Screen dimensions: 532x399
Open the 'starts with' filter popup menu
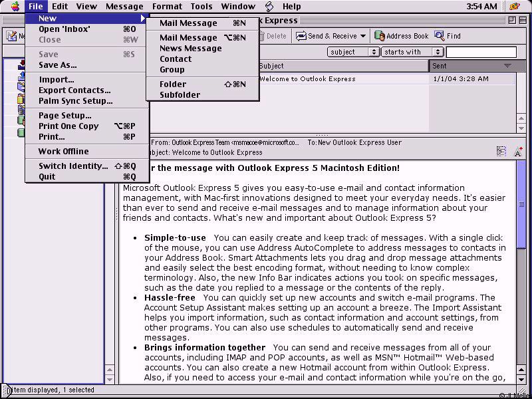(412, 52)
